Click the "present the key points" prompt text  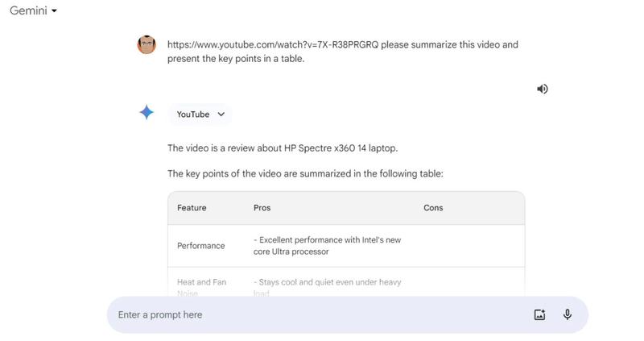point(236,59)
